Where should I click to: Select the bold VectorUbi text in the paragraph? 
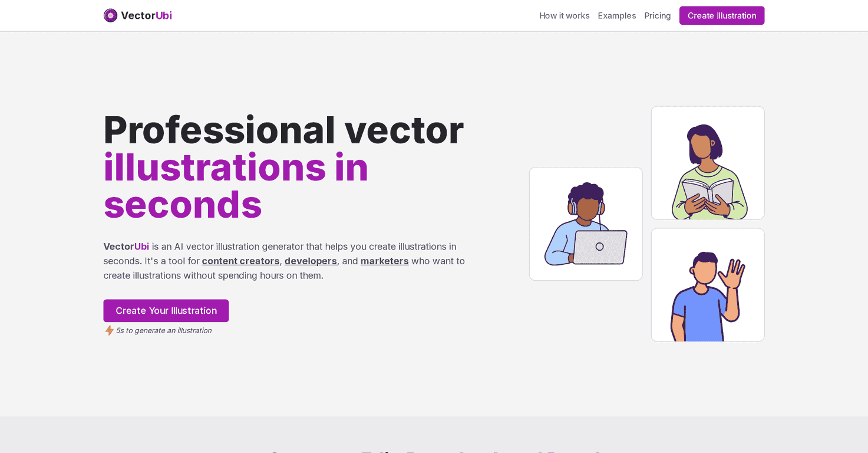(126, 247)
